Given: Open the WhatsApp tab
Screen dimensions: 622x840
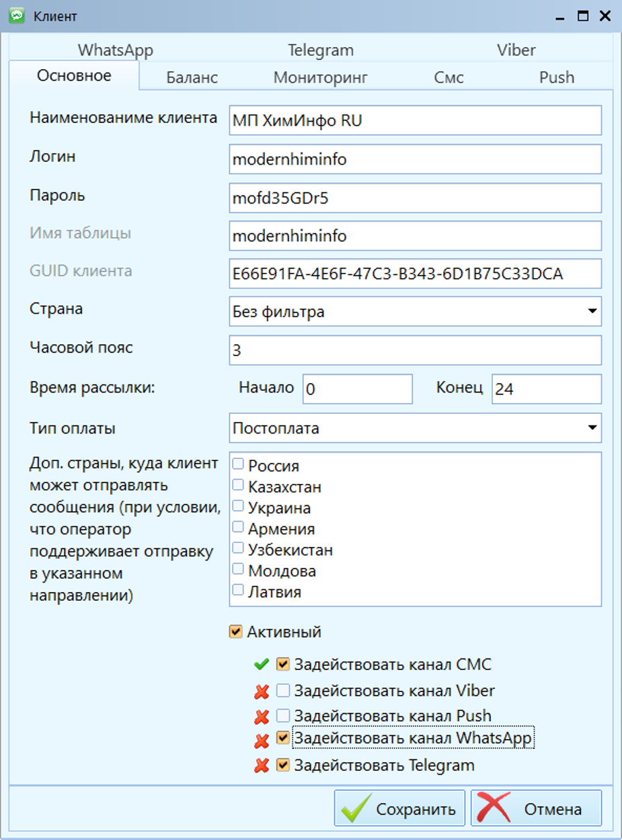Looking at the screenshot, I should pyautogui.click(x=115, y=50).
